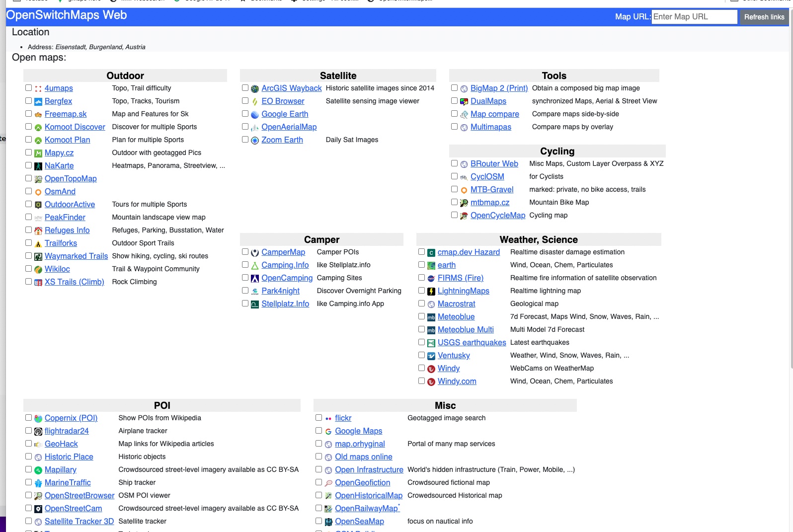This screenshot has height=532, width=793.
Task: Open the flightradar24 link
Action: [x=67, y=431]
